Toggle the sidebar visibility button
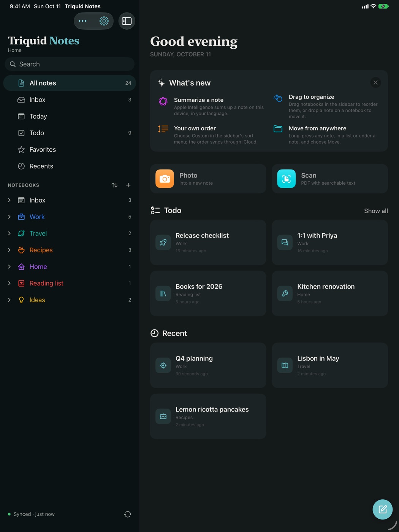Viewport: 399px width, 532px height. coord(127,21)
